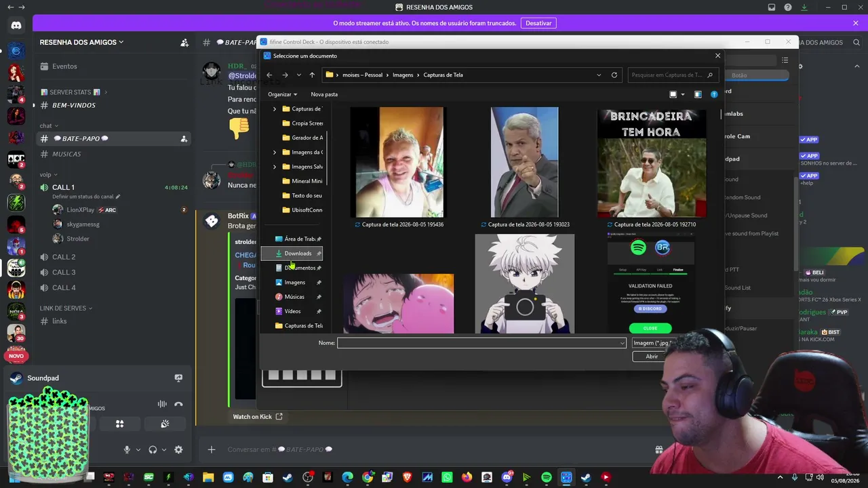
Task: Invite people to the server
Action: 184,43
